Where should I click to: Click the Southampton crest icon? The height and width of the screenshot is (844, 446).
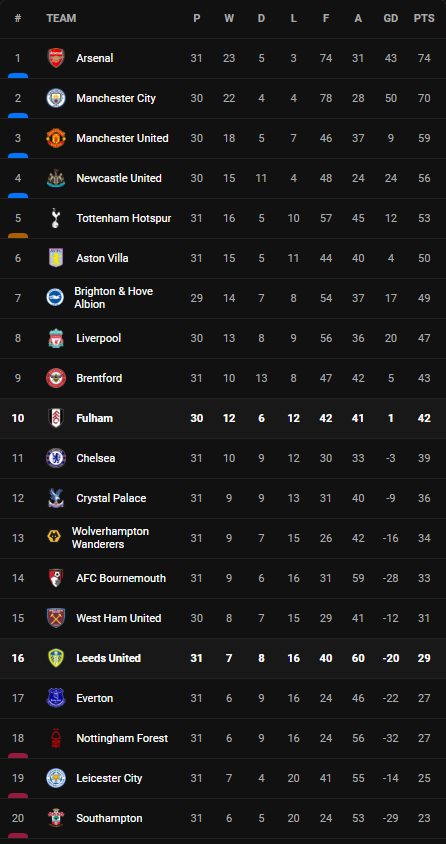(56, 818)
